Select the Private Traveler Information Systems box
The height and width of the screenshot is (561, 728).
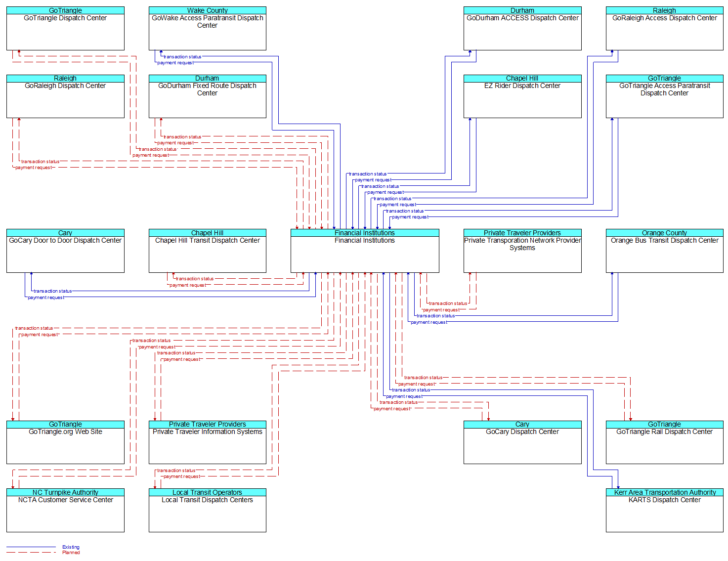tap(208, 442)
